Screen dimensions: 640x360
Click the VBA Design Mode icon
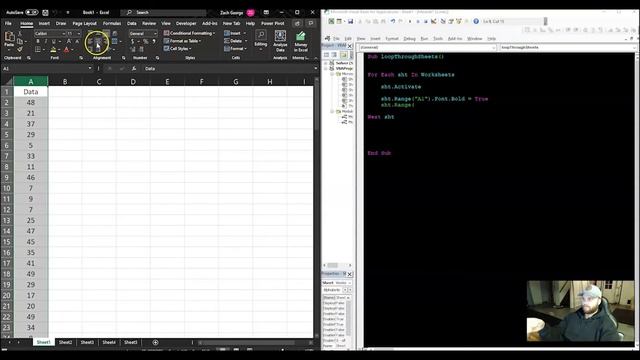(433, 21)
